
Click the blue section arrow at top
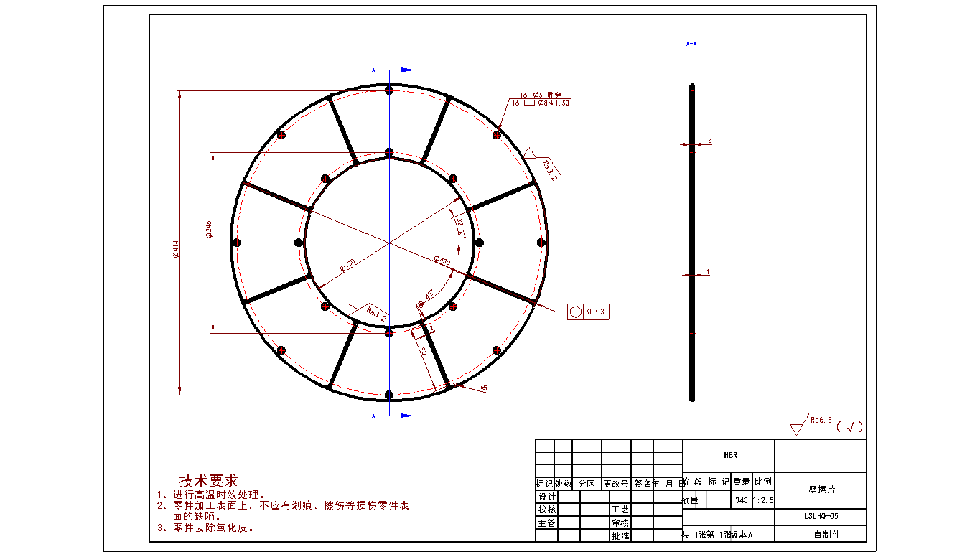[405, 70]
